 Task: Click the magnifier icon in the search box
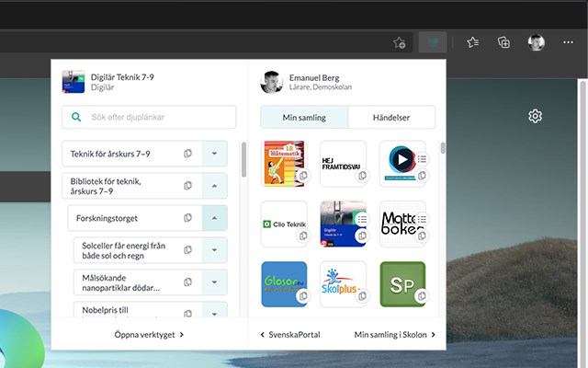pos(76,117)
